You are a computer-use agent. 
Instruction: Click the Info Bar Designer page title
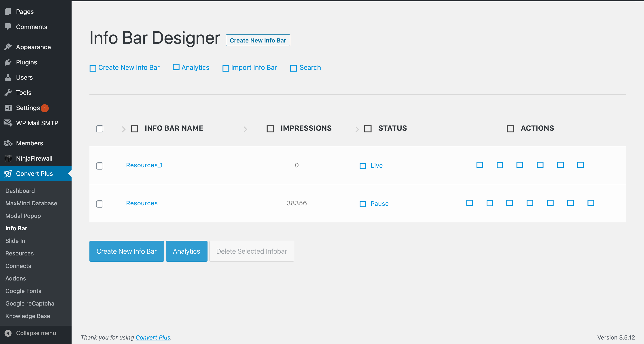[155, 38]
